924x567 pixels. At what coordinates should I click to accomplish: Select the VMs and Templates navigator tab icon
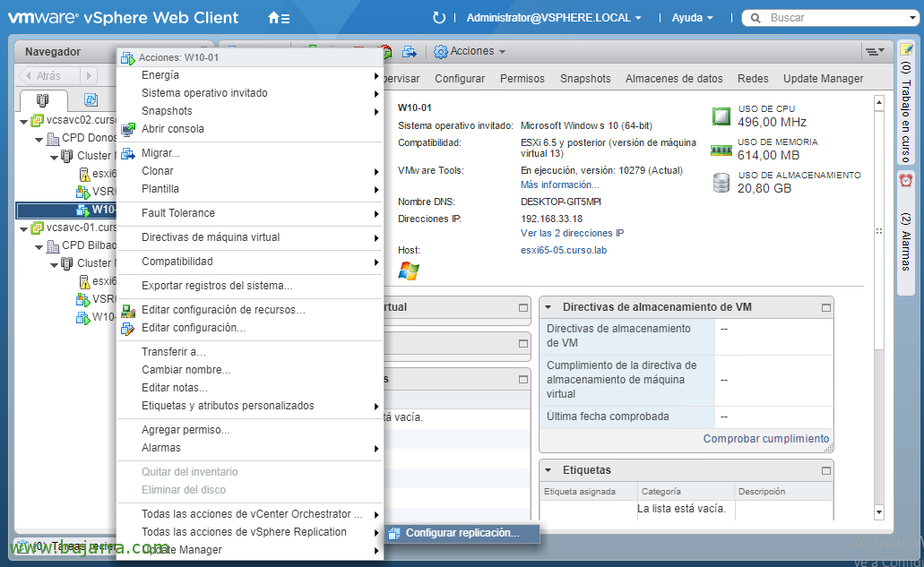[91, 99]
